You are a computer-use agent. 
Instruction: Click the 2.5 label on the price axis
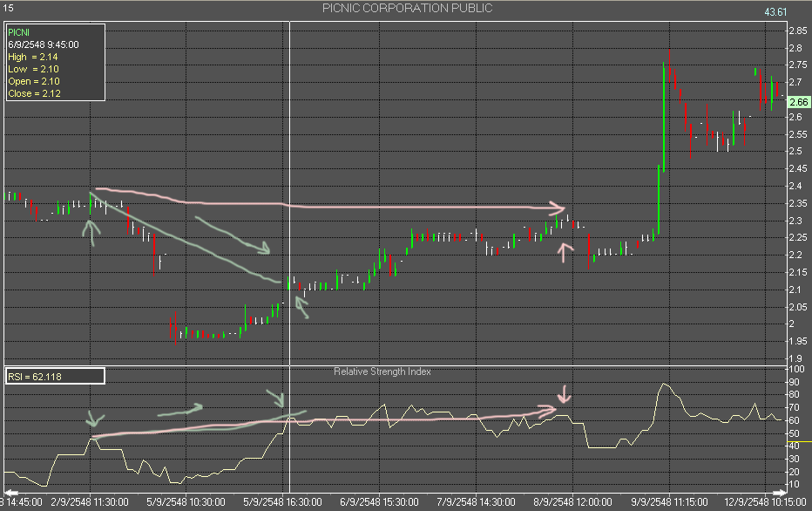coord(795,152)
